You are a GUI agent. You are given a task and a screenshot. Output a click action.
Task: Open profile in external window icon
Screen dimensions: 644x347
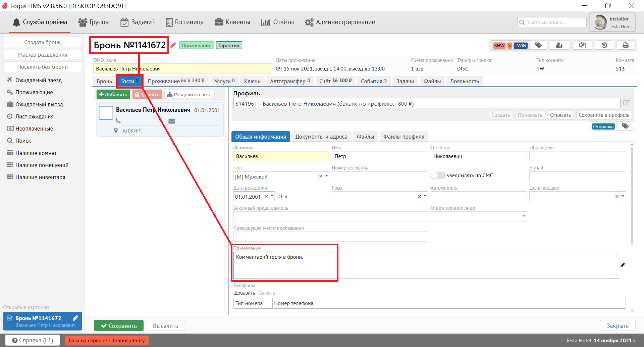(x=626, y=103)
